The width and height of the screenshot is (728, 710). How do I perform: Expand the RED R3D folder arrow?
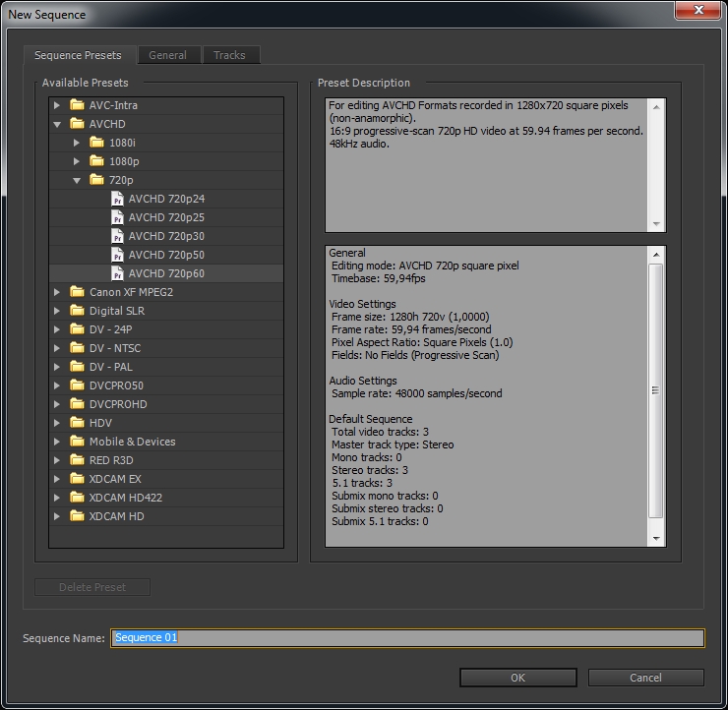57,460
